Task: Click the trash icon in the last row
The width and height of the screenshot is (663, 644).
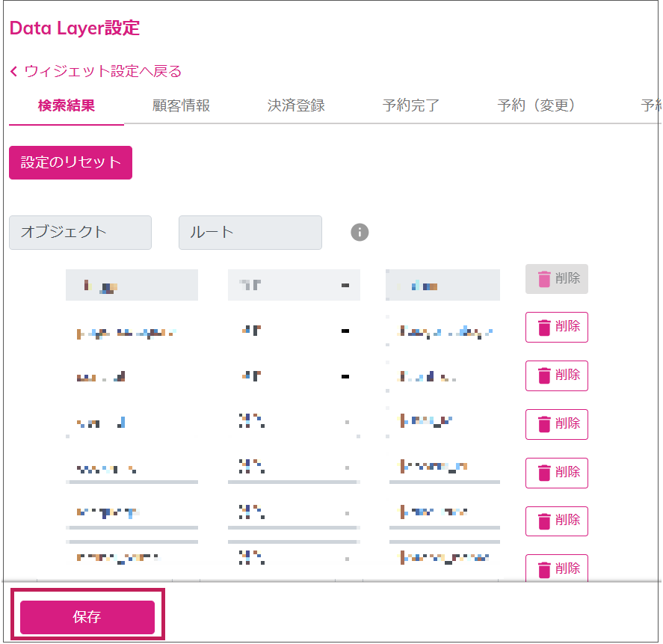Action: [544, 569]
